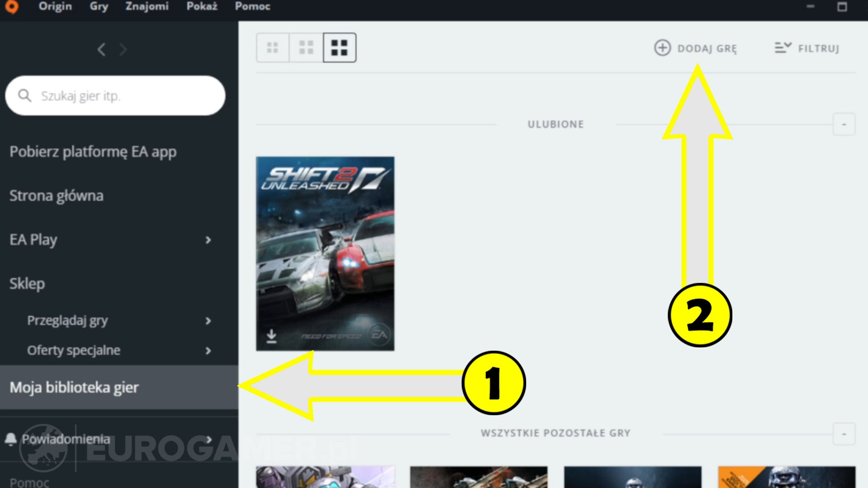Open the Pomoc menu in top bar
The image size is (868, 488).
click(252, 6)
